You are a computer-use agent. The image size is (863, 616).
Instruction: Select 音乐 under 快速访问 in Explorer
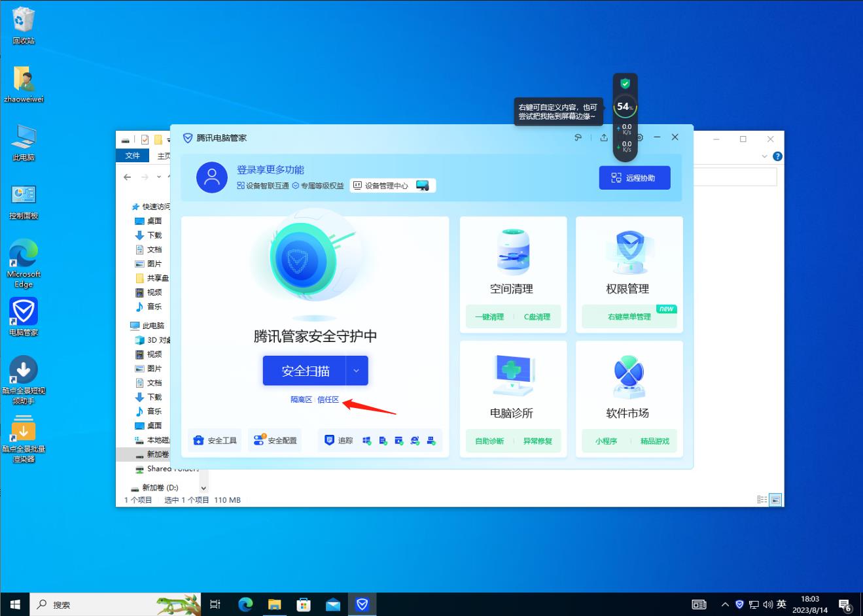(149, 307)
